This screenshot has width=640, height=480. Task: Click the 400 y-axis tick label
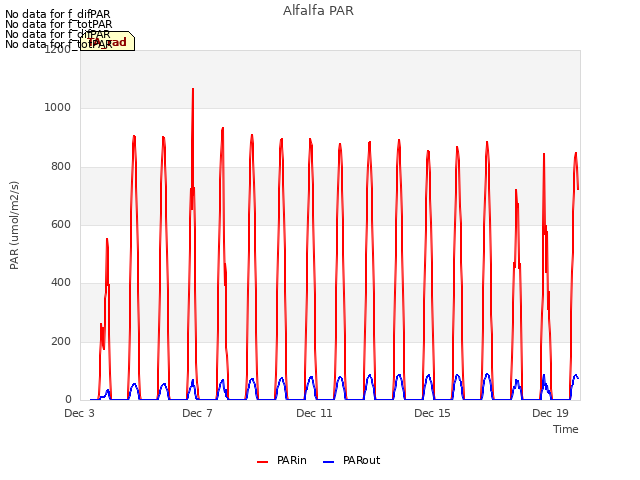click(x=61, y=282)
